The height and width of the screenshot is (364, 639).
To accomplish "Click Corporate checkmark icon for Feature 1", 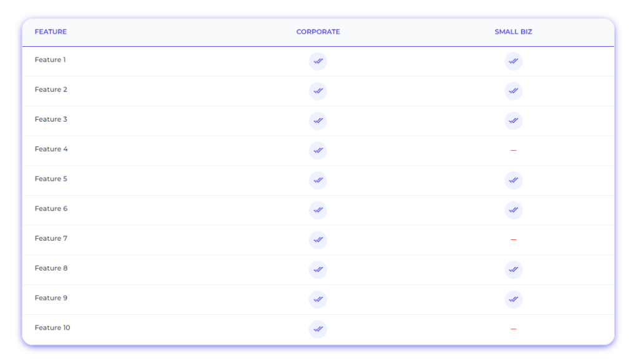I will pos(318,62).
